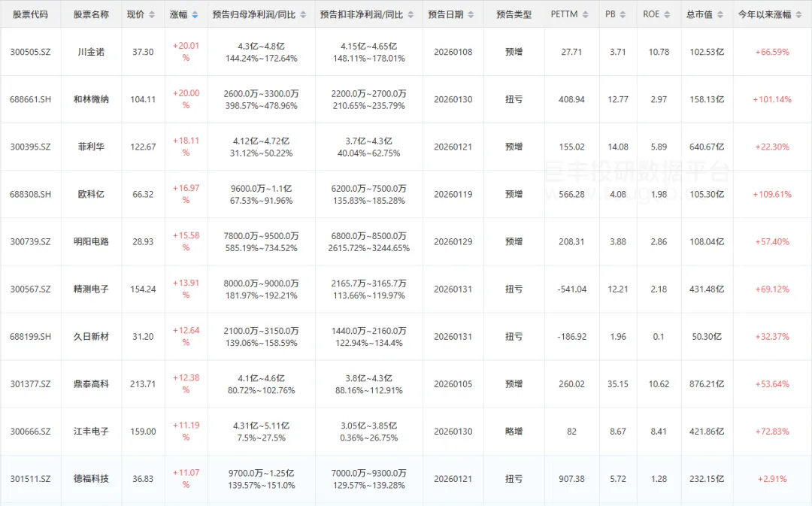Sort by 涨幅 column arrows
Viewport: 812px width, 506px height.
195,15
